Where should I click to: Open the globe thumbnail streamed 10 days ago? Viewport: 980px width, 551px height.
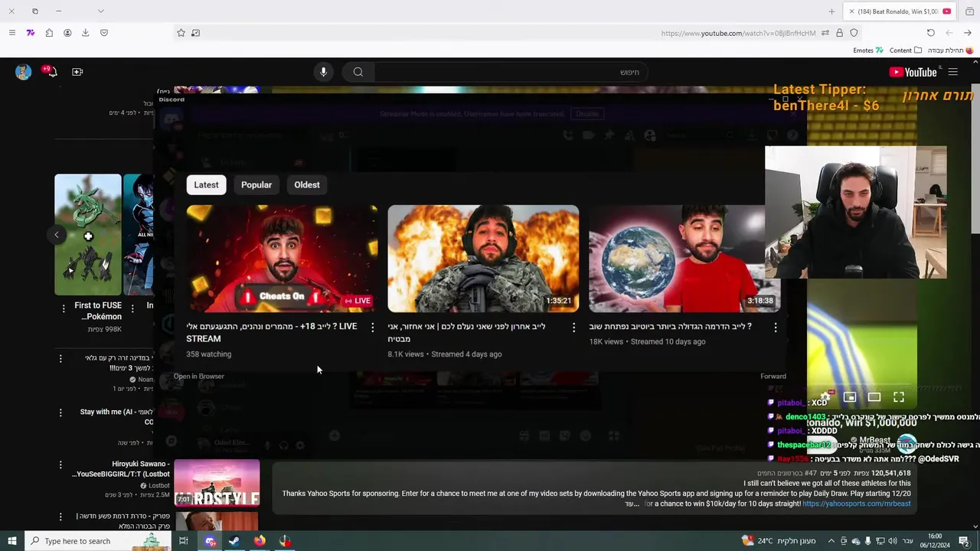(677, 259)
